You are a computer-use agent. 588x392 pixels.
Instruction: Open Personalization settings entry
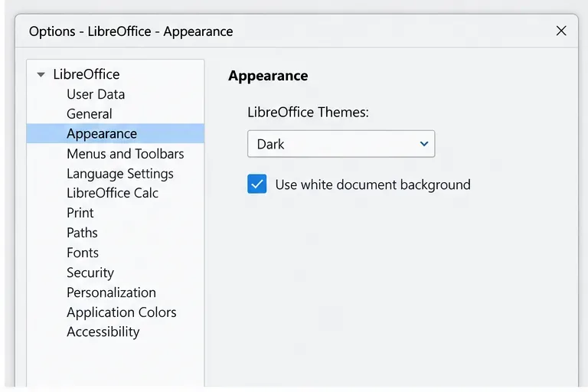click(x=111, y=292)
